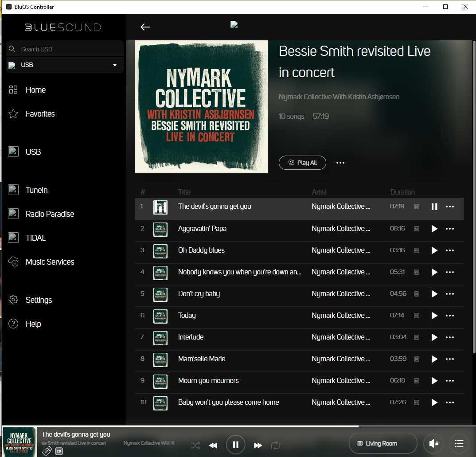Play track Today
The width and height of the screenshot is (476, 457).
(434, 316)
